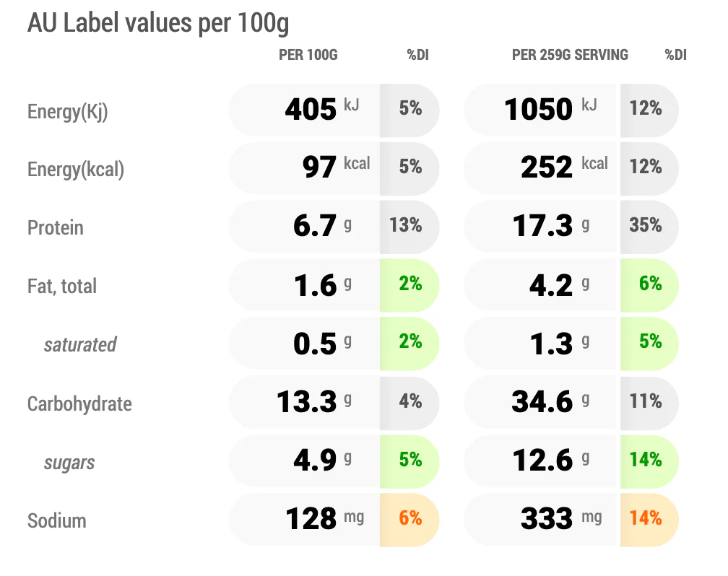
Task: Click the AU Label values heading
Action: [x=158, y=23]
